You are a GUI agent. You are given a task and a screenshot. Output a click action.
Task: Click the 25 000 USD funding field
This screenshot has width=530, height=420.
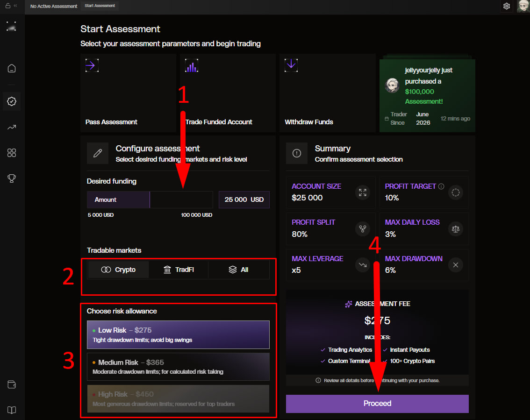coord(244,199)
